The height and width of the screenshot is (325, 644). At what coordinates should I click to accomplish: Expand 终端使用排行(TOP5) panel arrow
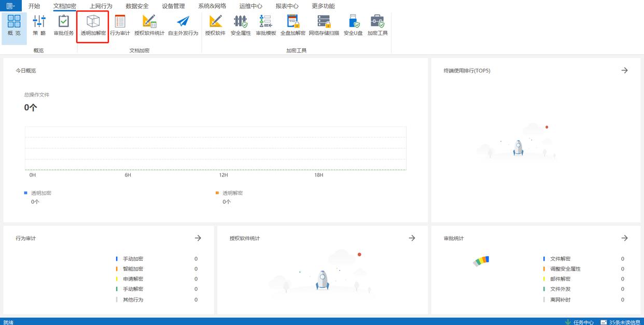624,70
